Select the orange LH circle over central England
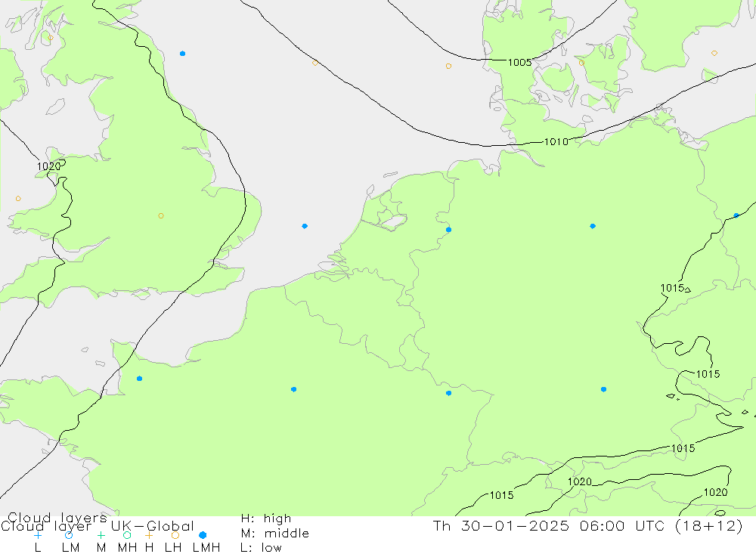The height and width of the screenshot is (554, 756). click(x=161, y=216)
